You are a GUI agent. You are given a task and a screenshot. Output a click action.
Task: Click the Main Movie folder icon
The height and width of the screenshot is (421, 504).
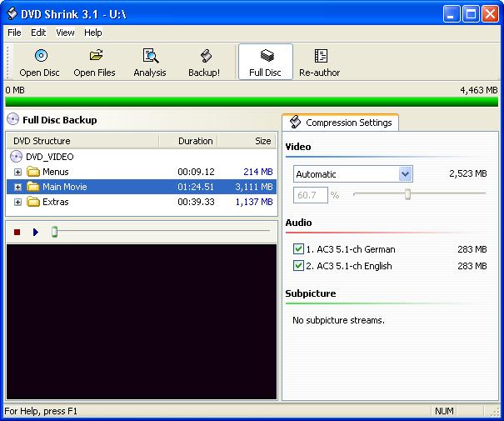33,187
